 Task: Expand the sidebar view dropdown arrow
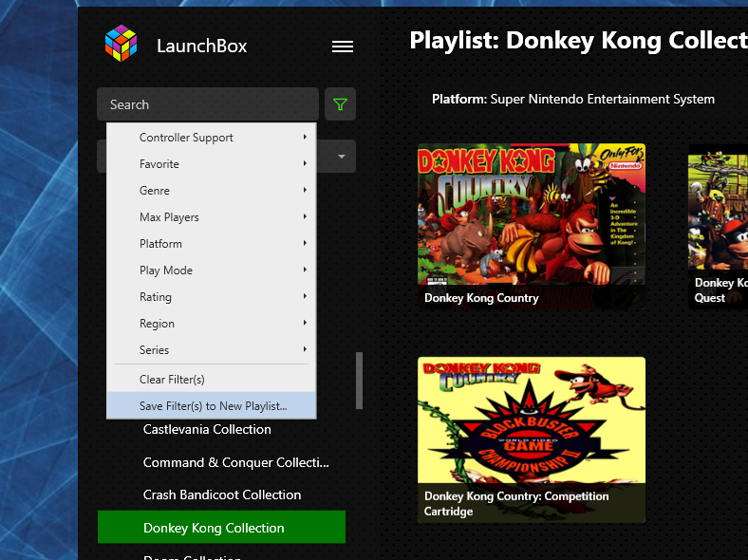(x=342, y=157)
